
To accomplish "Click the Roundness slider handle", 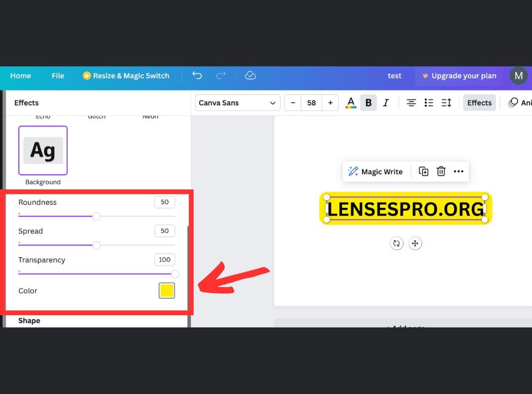I will pyautogui.click(x=97, y=216).
